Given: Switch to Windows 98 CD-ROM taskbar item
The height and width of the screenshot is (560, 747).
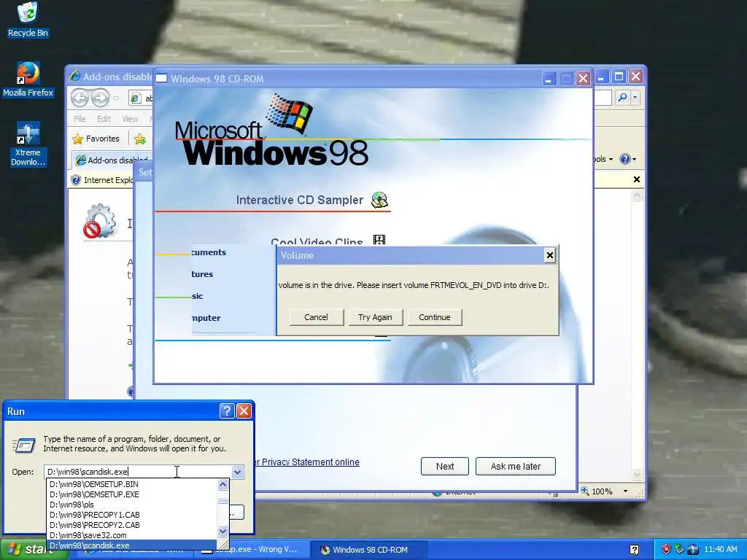Looking at the screenshot, I should [370, 550].
